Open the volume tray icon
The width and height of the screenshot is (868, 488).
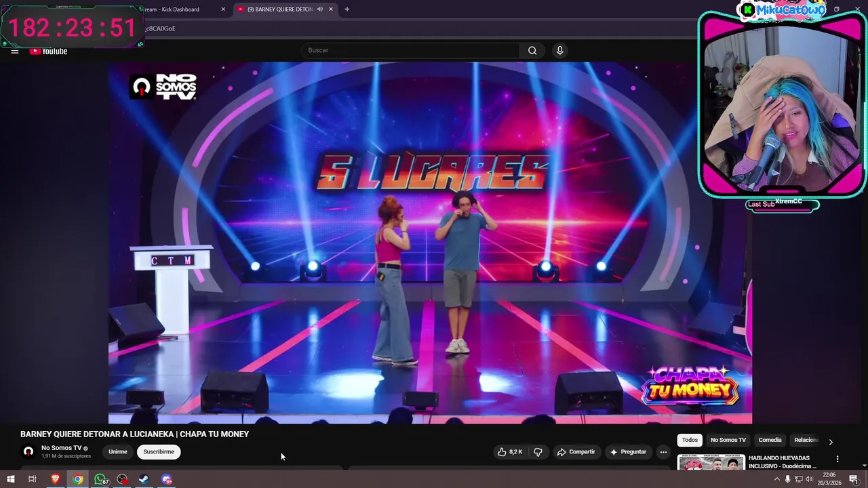pos(809,479)
